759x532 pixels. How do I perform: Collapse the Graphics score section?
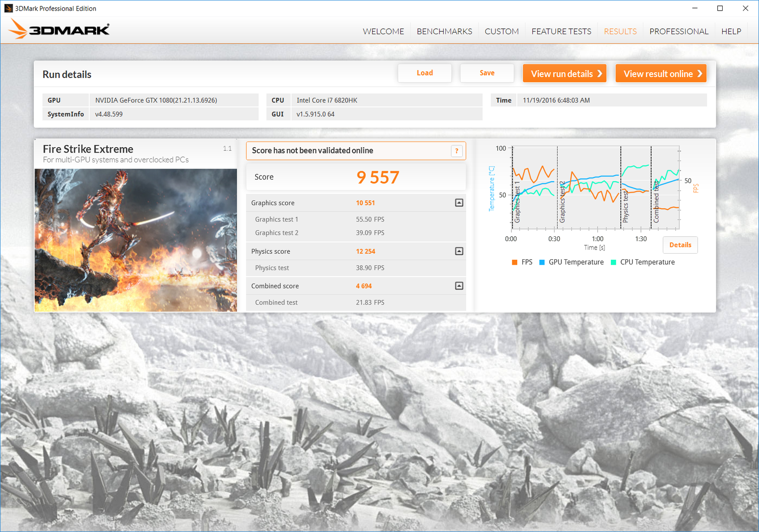pyautogui.click(x=459, y=203)
